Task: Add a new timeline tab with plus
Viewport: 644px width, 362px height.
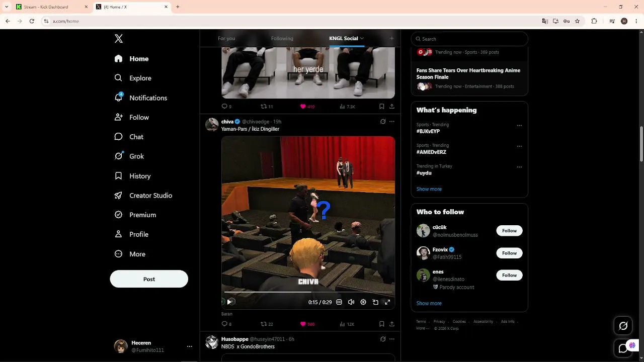Action: (x=392, y=38)
